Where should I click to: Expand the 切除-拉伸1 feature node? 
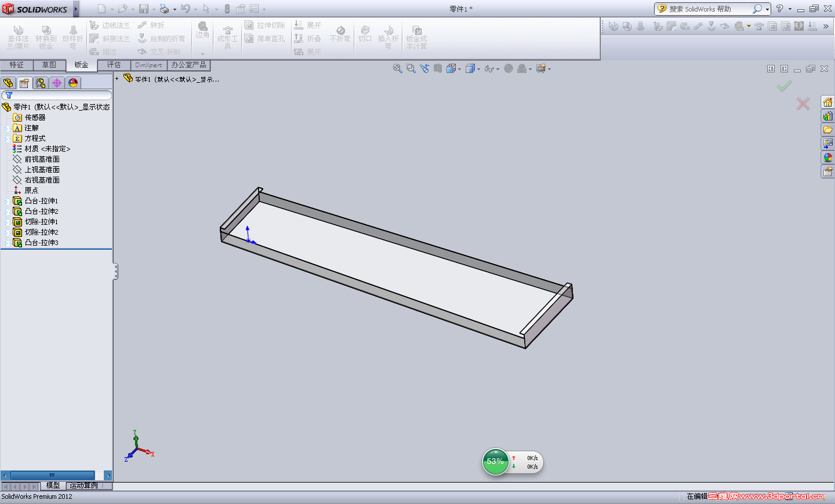click(x=6, y=222)
